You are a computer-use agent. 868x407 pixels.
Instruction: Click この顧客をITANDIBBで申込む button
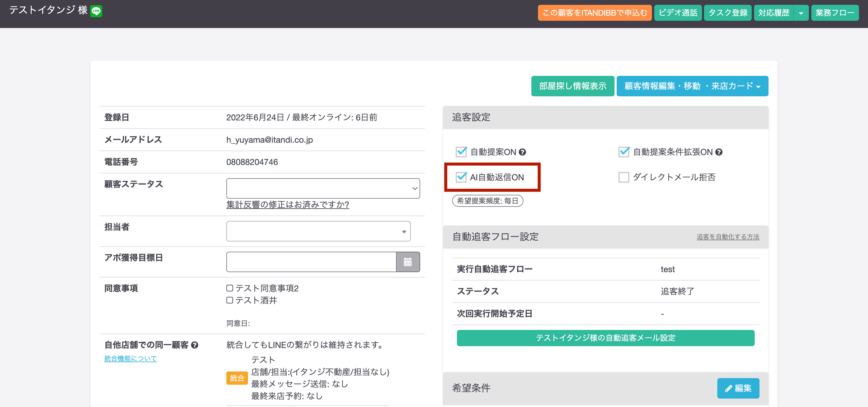tap(594, 13)
